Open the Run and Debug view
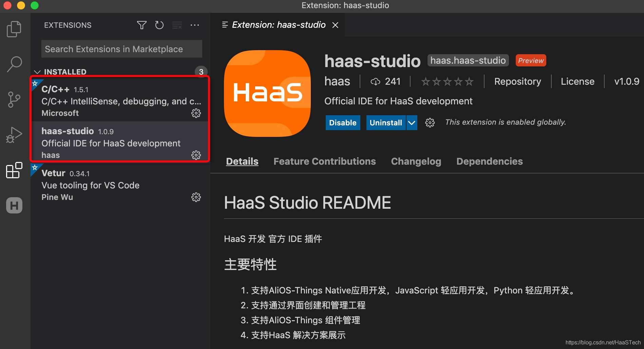 click(14, 135)
